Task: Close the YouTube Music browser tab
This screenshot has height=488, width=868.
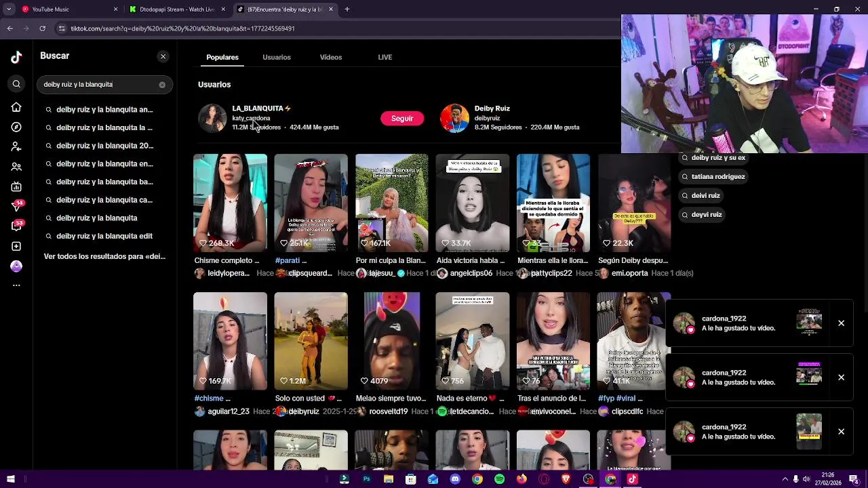Action: coord(115,9)
